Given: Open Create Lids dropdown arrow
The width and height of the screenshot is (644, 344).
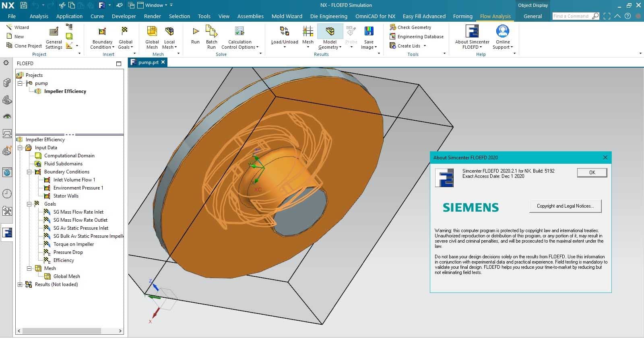Looking at the screenshot, I should point(425,46).
